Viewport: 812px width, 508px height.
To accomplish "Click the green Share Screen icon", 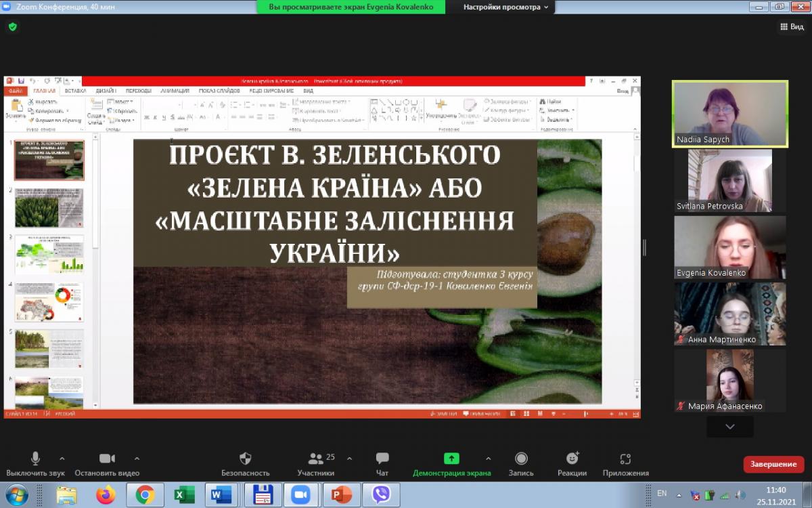I will point(451,459).
